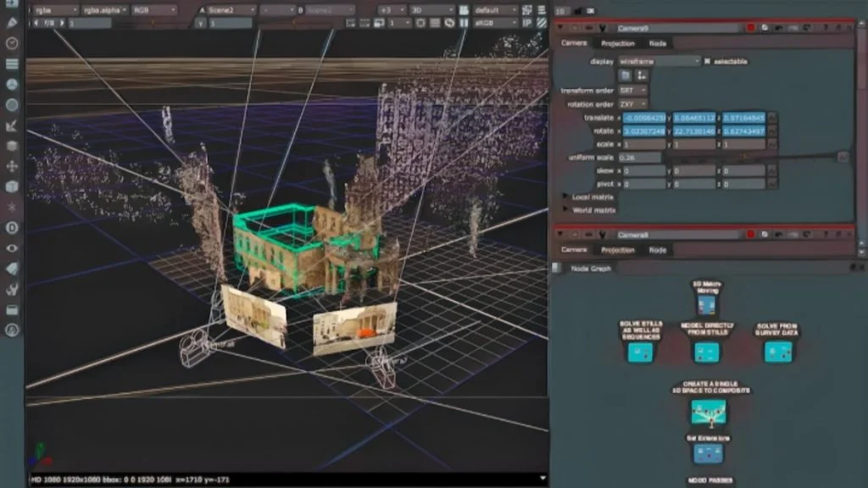The width and height of the screenshot is (868, 488).
Task: Toggle the selectable checkbox
Action: 708,61
